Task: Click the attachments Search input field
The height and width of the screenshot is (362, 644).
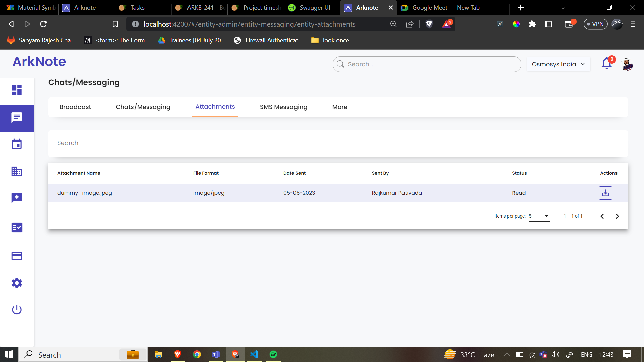Action: [x=151, y=143]
